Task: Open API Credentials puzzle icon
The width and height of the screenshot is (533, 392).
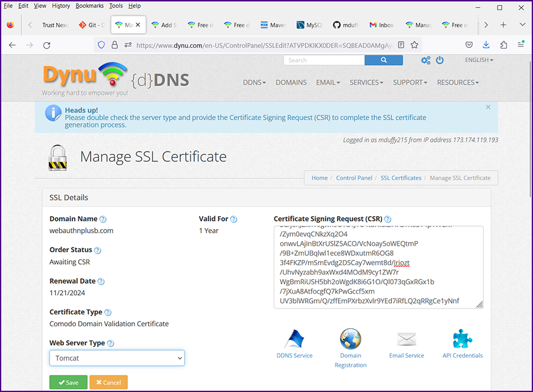Action: click(463, 339)
